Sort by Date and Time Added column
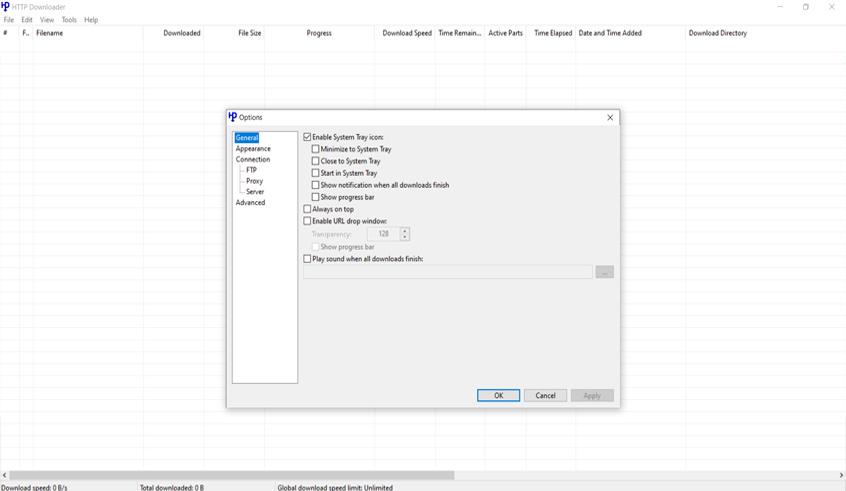Image resolution: width=846 pixels, height=491 pixels. point(631,33)
